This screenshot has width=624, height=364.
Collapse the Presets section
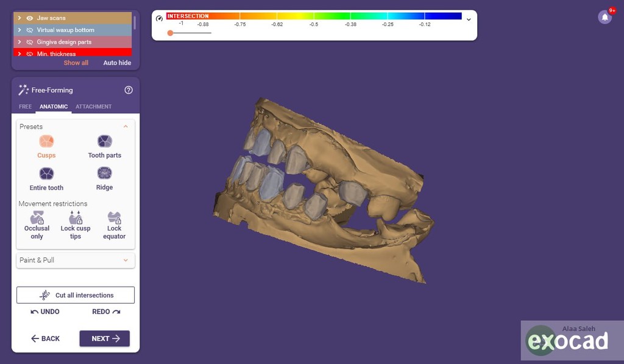126,127
